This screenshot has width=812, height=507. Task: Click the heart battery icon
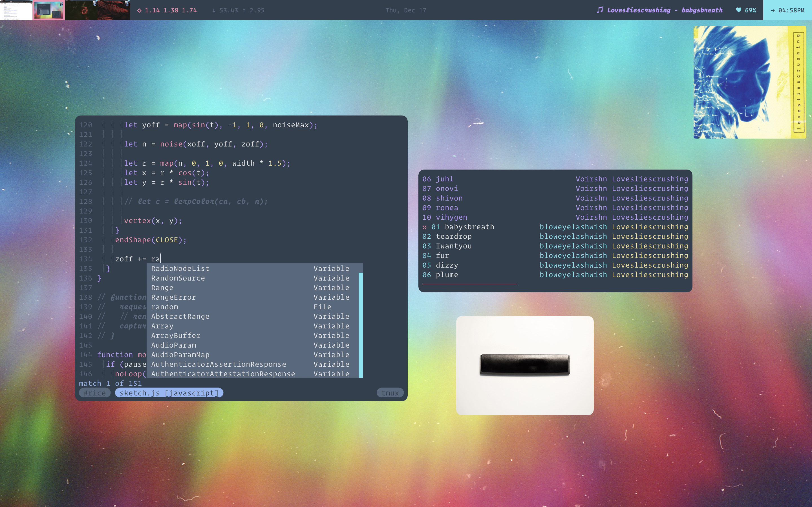pyautogui.click(x=738, y=10)
